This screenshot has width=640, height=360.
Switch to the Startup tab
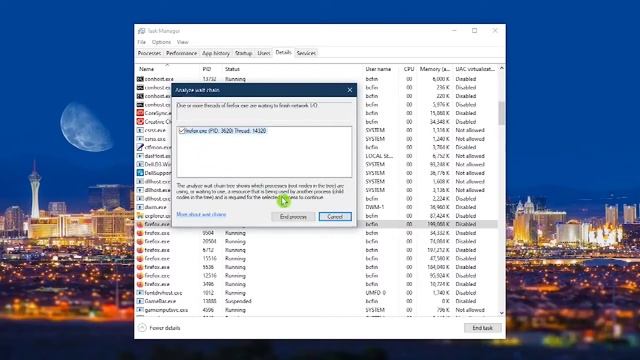pos(243,53)
